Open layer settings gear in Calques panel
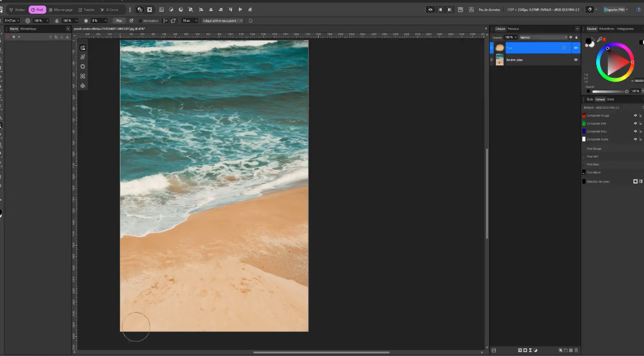The height and width of the screenshot is (356, 644). coord(571,37)
